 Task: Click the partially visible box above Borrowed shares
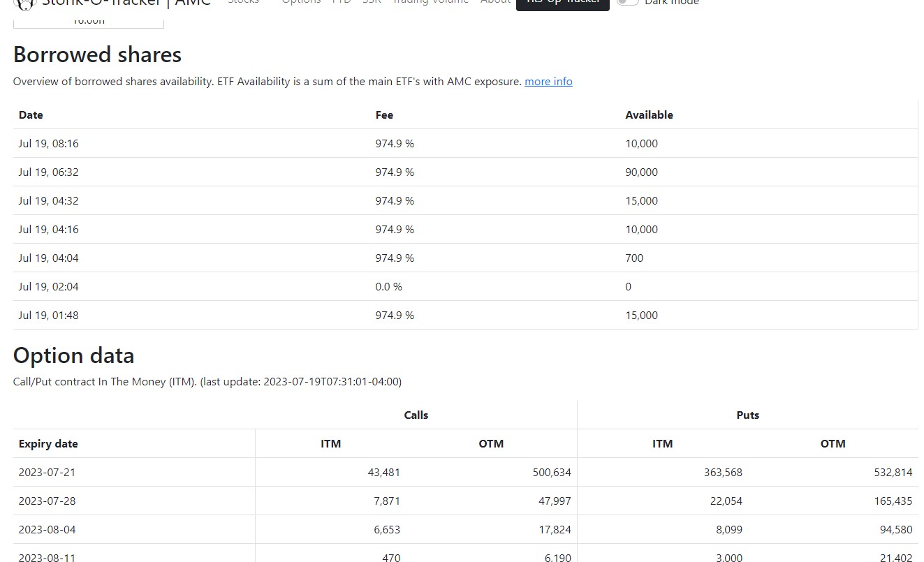tap(89, 22)
